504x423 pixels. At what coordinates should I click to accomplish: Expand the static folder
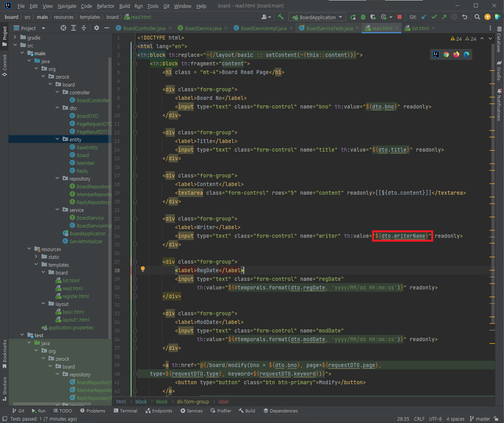[36, 257]
